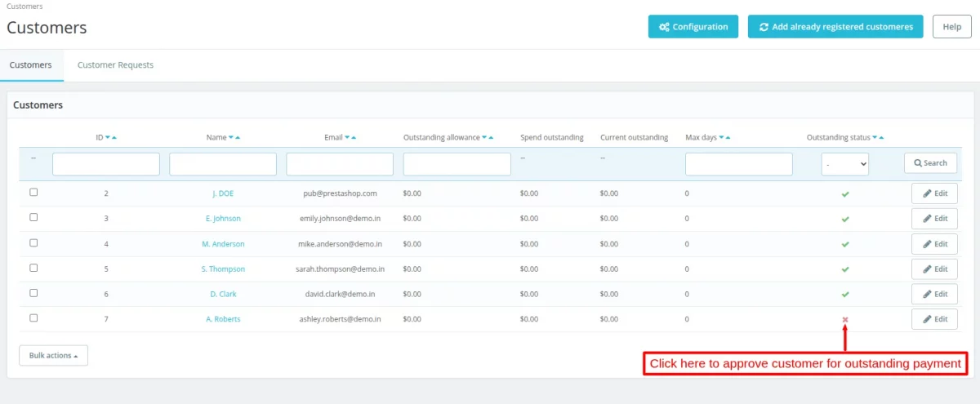This screenshot has height=404, width=980.
Task: Switch to Customer Requests tab
Action: coord(115,65)
